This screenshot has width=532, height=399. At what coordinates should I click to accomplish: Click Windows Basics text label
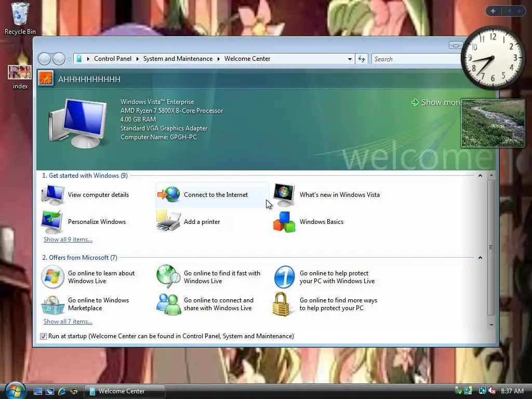point(321,221)
